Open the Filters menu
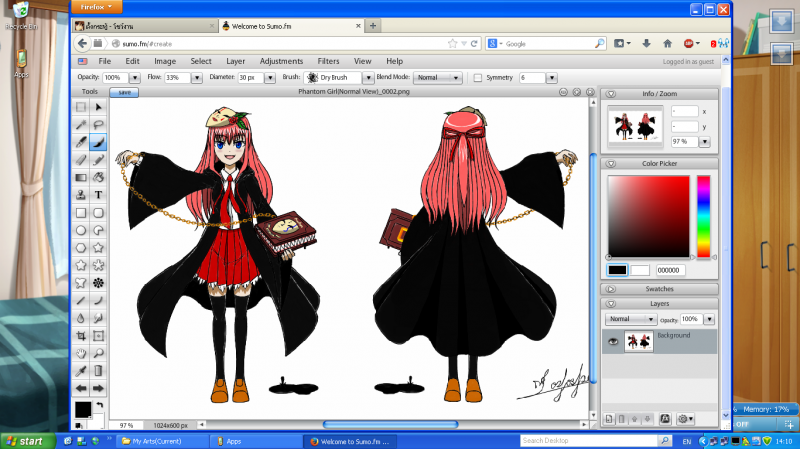The image size is (800, 449). pos(328,61)
